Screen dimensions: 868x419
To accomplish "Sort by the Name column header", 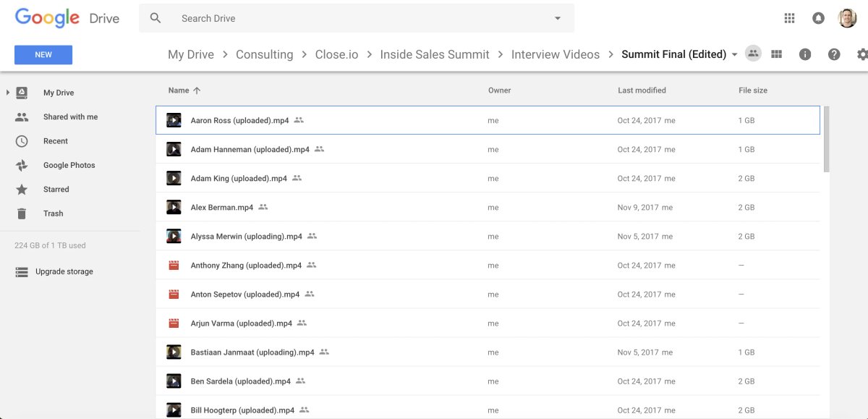I will click(x=179, y=90).
